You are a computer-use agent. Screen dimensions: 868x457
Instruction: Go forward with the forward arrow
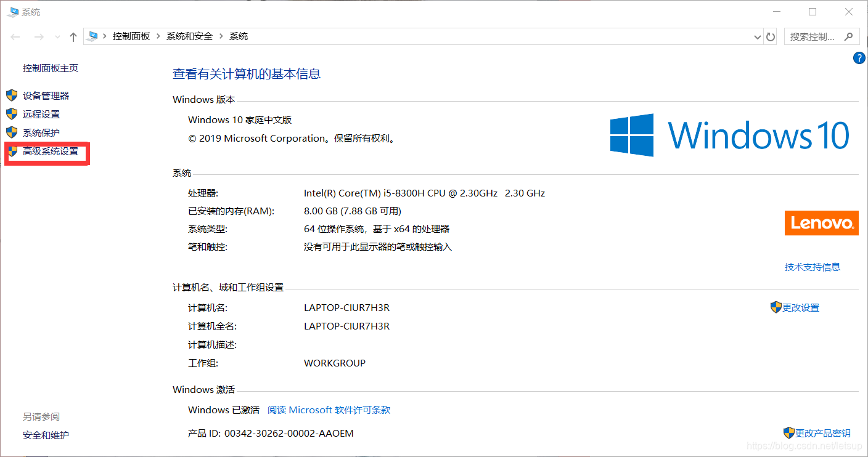(39, 37)
